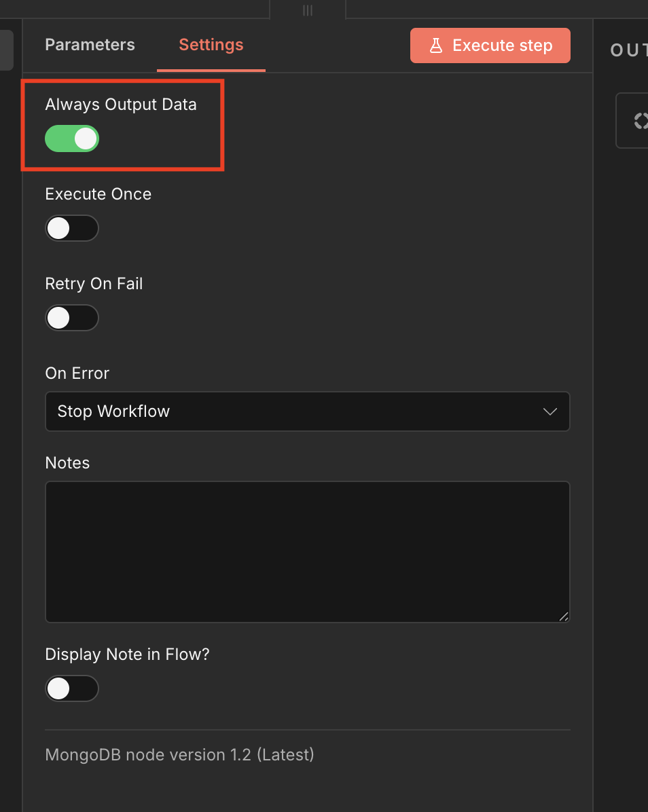Click the dashed circle icon in output panel
Screen dimensions: 648x812
pyautogui.click(x=641, y=121)
